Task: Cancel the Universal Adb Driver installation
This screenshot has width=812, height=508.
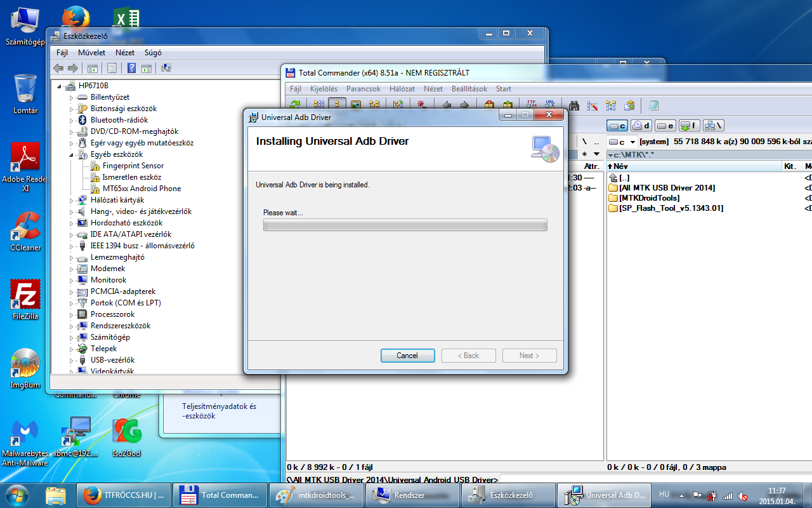Action: click(x=407, y=356)
